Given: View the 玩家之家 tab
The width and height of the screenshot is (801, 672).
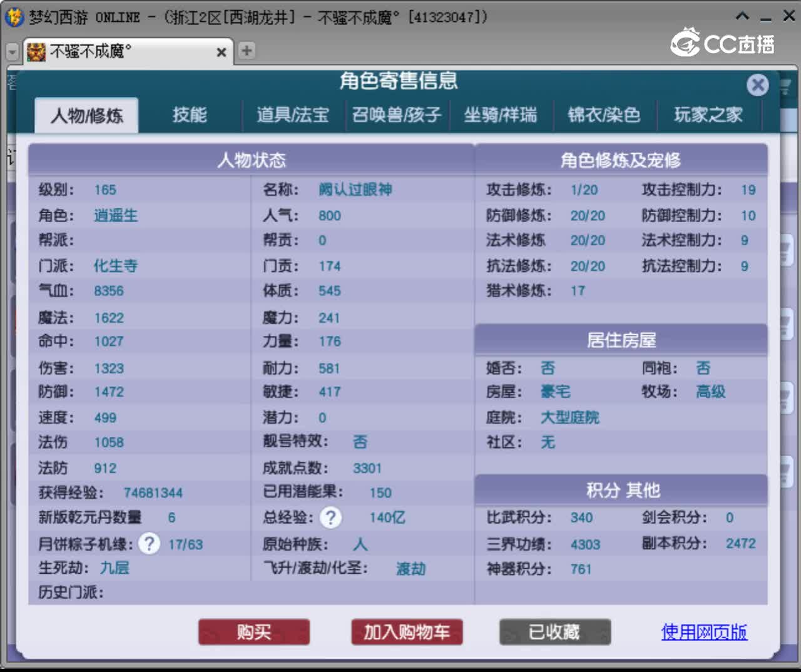Looking at the screenshot, I should coord(708,115).
